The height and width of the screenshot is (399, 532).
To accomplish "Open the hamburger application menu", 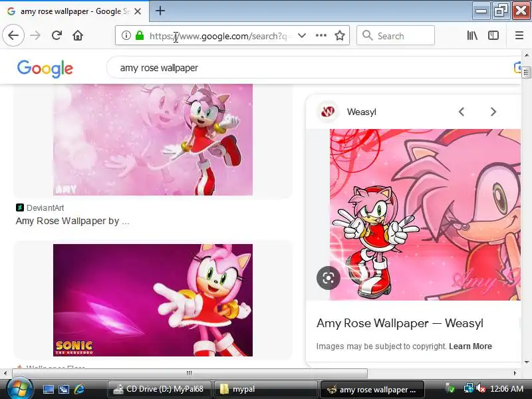I will [x=519, y=35].
